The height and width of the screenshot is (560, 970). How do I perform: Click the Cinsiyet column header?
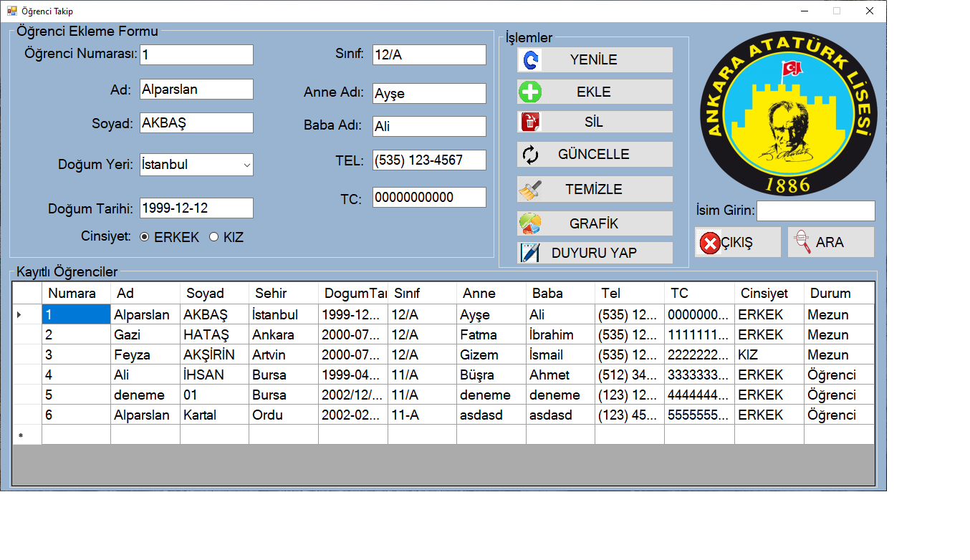(x=769, y=293)
